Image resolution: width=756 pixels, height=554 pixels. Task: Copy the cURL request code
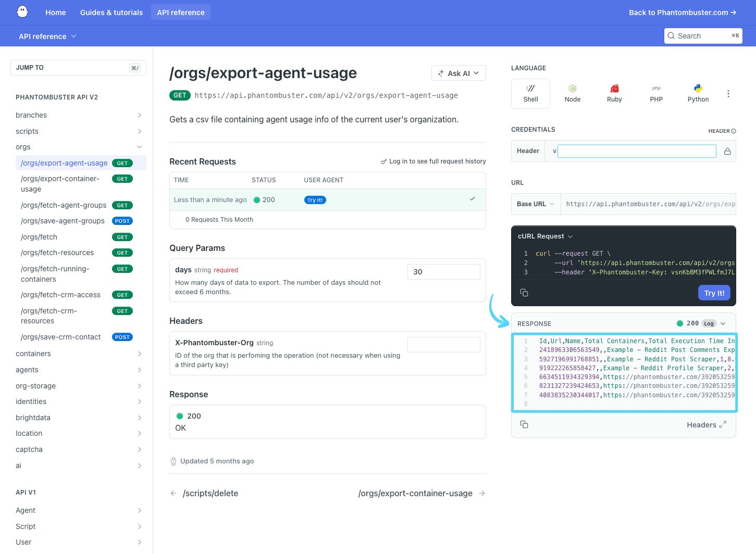[x=524, y=293]
